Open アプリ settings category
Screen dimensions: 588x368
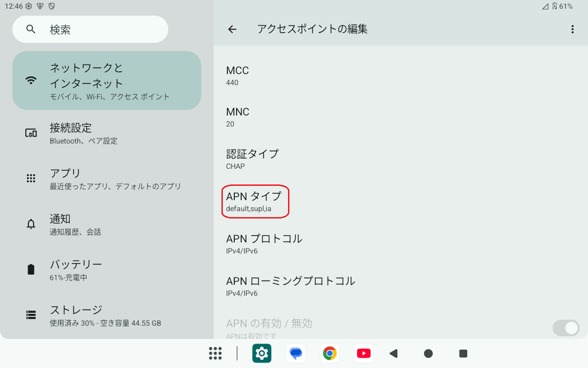107,179
